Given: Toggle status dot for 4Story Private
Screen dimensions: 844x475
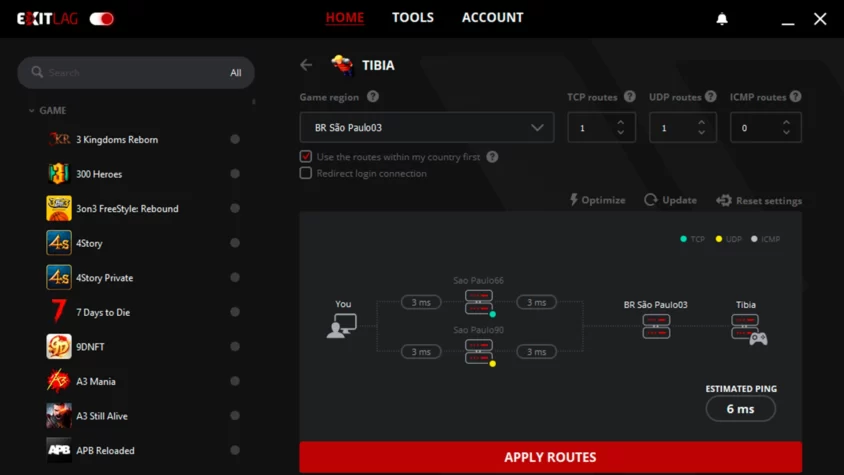Looking at the screenshot, I should pyautogui.click(x=235, y=277).
